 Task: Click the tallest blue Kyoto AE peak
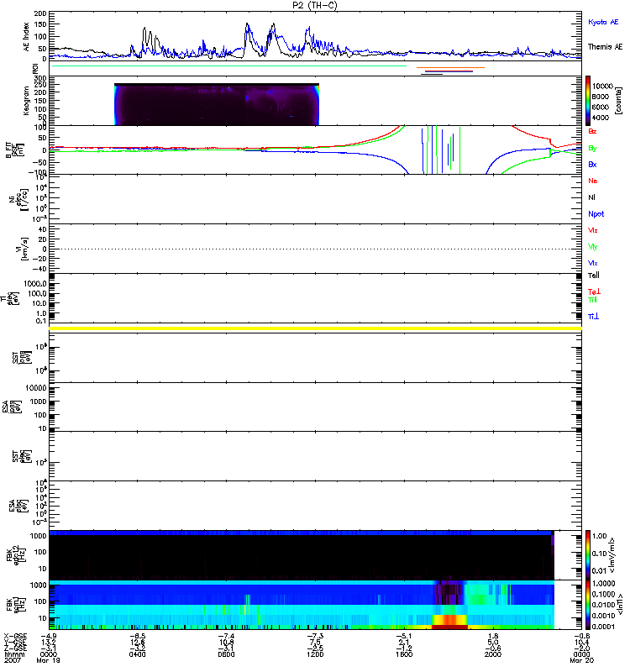(x=247, y=27)
